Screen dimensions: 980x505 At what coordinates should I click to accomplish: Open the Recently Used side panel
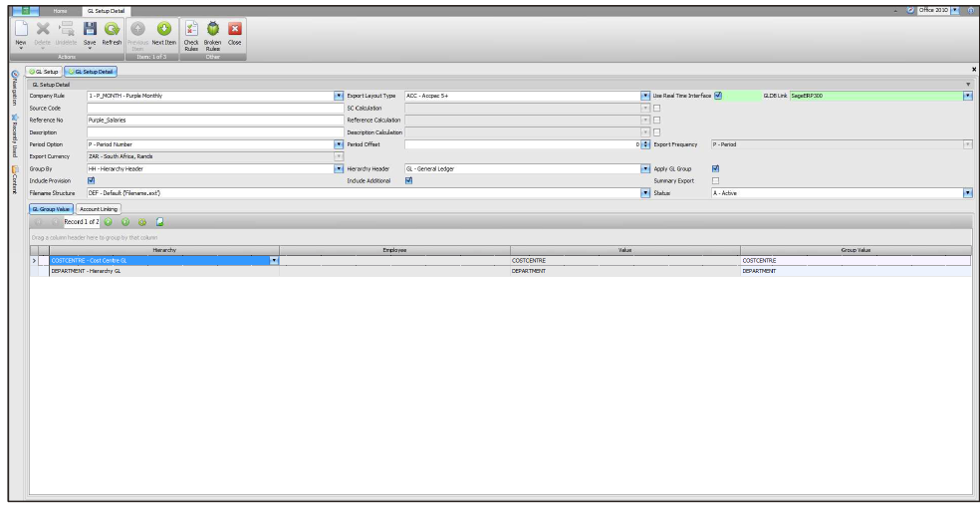(x=15, y=135)
